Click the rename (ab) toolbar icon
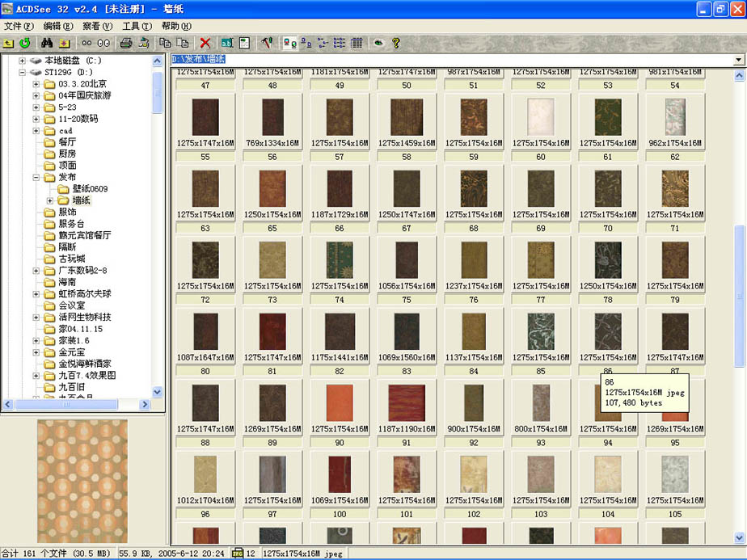This screenshot has width=747, height=560. point(226,44)
